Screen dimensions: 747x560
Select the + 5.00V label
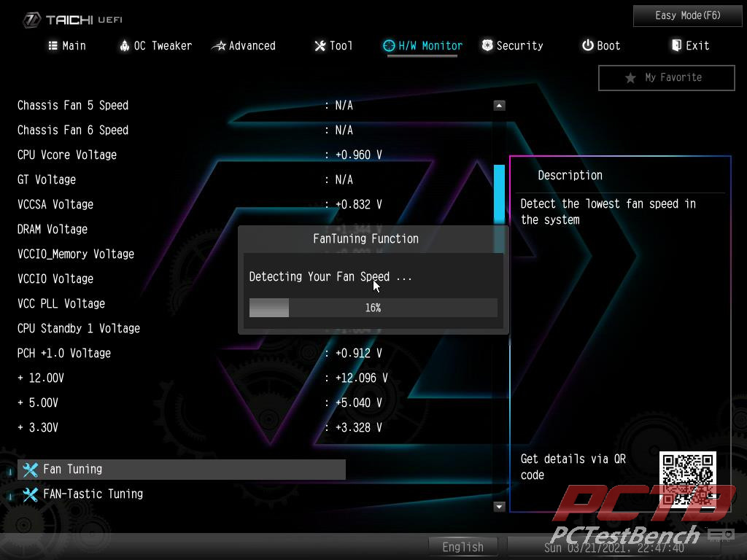[x=38, y=402]
